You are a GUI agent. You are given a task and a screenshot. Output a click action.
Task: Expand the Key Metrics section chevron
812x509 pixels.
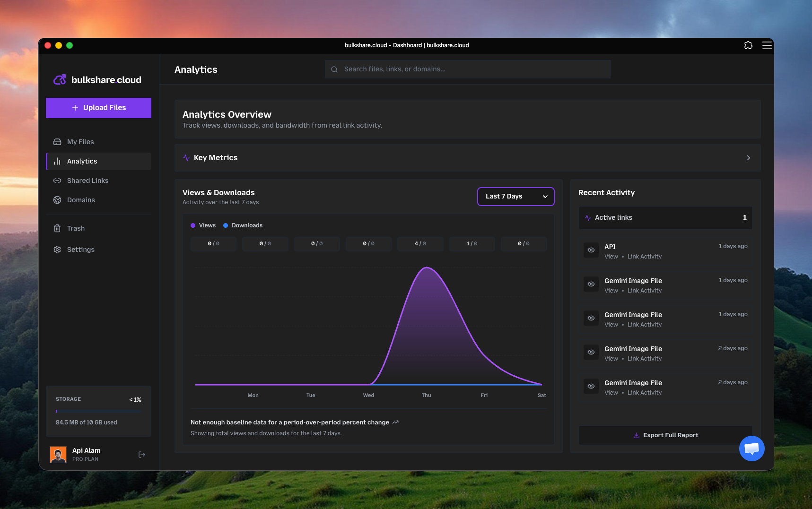(748, 158)
